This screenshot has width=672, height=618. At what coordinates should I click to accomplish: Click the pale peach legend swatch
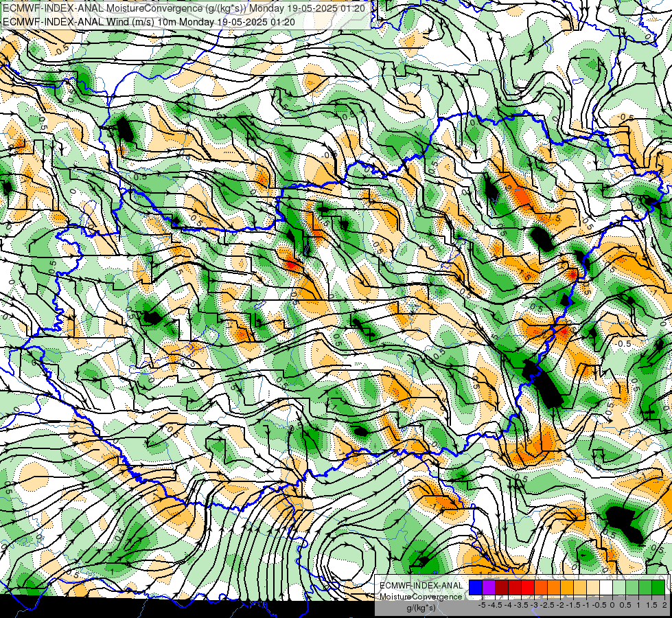[593, 587]
